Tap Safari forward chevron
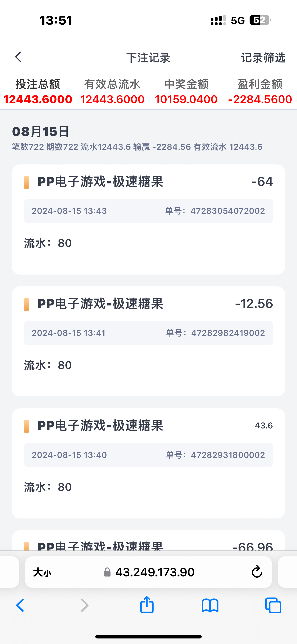Image resolution: width=297 pixels, height=644 pixels. pos(85,606)
